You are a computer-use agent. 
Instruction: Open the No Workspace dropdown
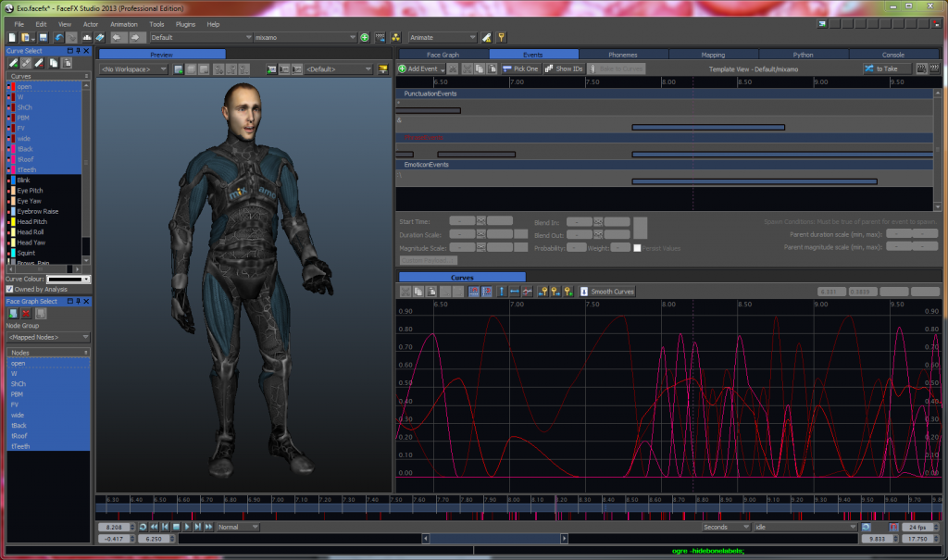point(134,68)
